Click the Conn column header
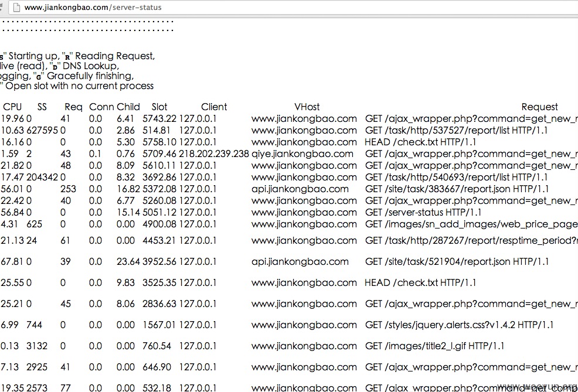Viewport: 578px width, 392px height. 101,107
